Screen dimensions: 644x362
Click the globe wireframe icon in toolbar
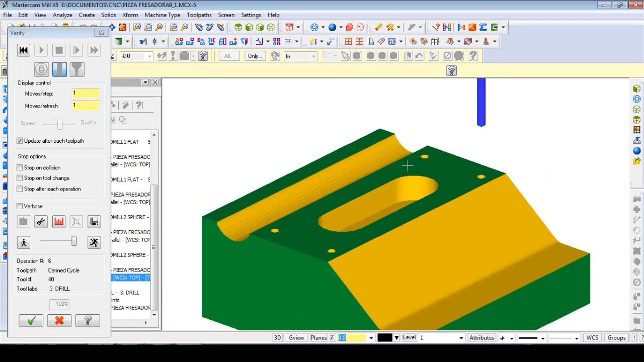click(314, 27)
